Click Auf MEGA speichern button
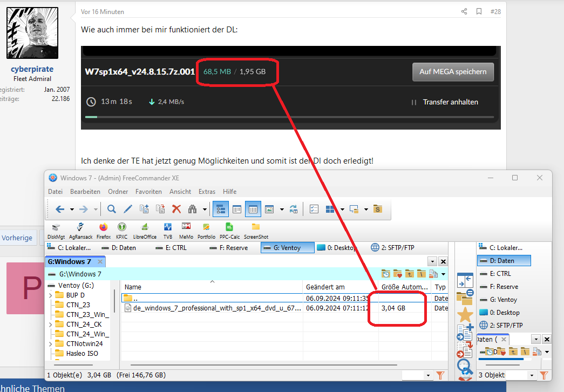 click(453, 72)
